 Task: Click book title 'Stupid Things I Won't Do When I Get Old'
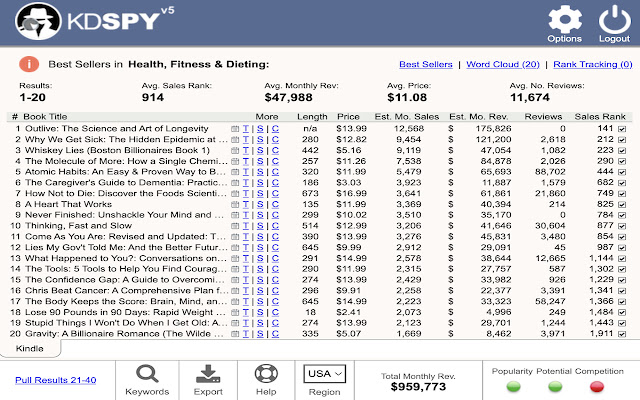126,323
